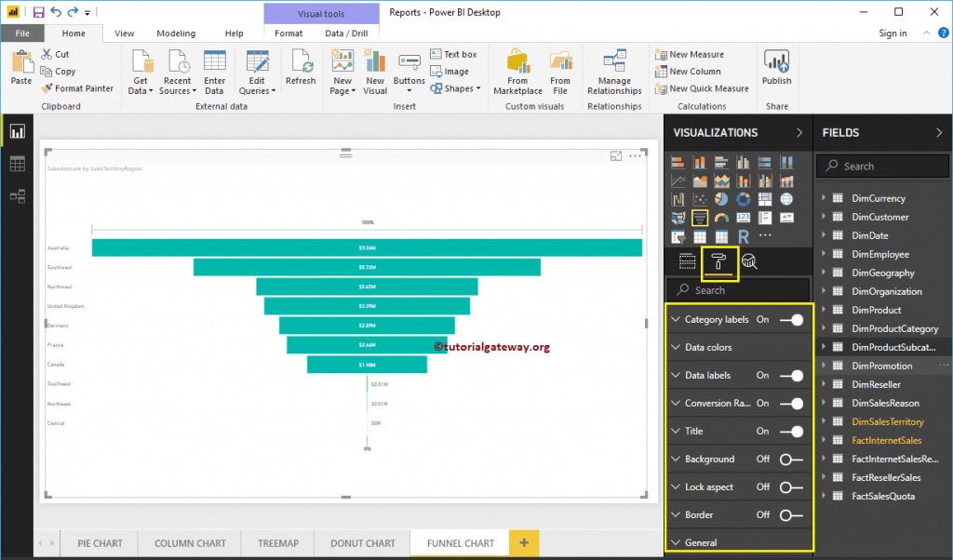Switch to the Fields pane in Visualizations
This screenshot has height=560, width=953.
coord(688,261)
